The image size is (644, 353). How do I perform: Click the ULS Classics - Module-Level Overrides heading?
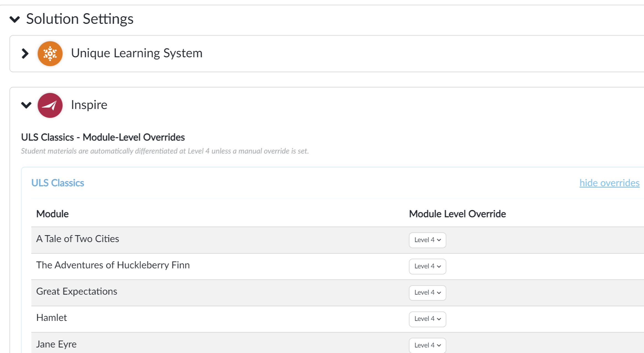[103, 137]
